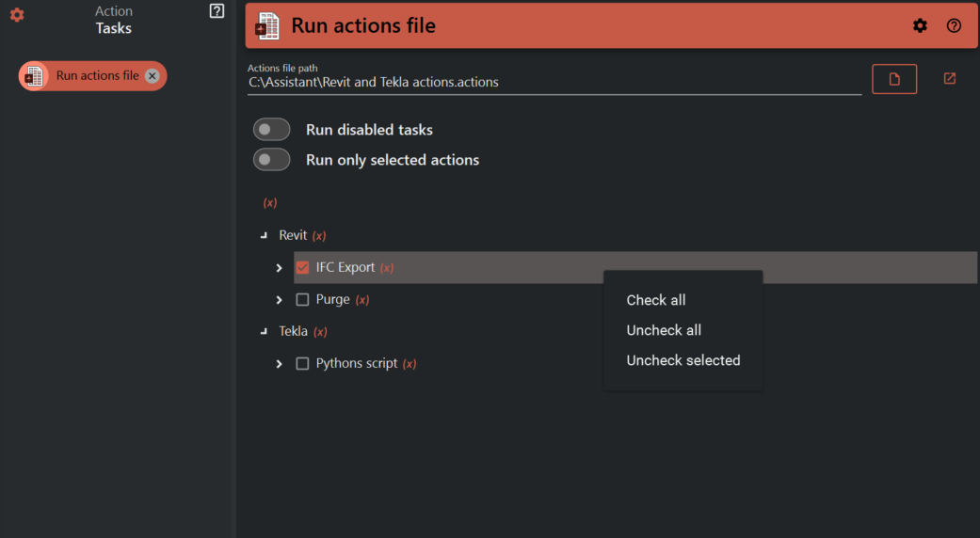Check the Pythons script checkbox
The width and height of the screenshot is (980, 538).
(x=302, y=363)
